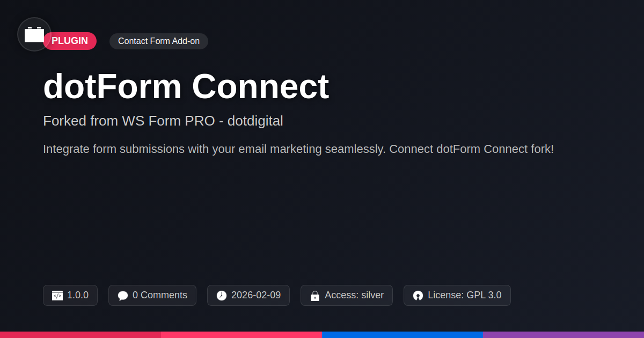
Task: Open the 0 Comments badge
Action: pos(152,296)
